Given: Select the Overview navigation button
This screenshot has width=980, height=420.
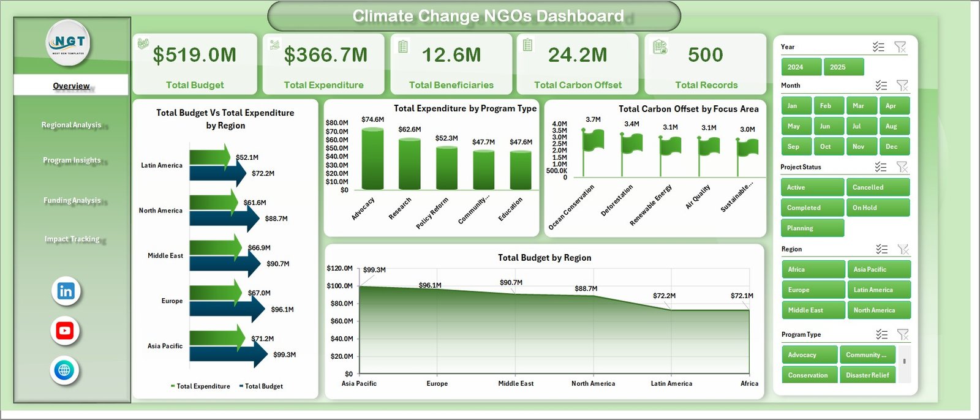Looking at the screenshot, I should click(x=71, y=86).
